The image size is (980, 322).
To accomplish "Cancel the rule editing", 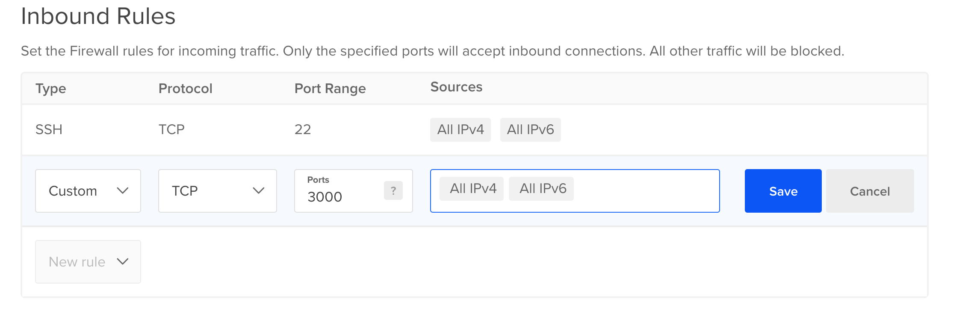I will point(870,191).
